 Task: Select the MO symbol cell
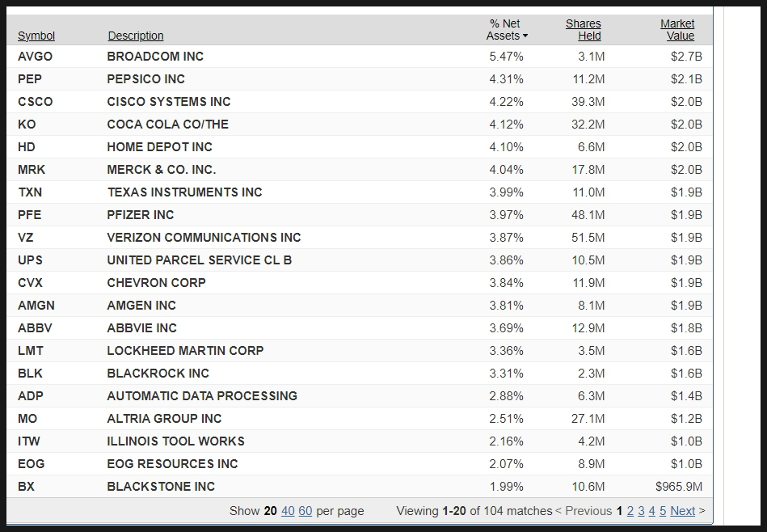(x=27, y=419)
